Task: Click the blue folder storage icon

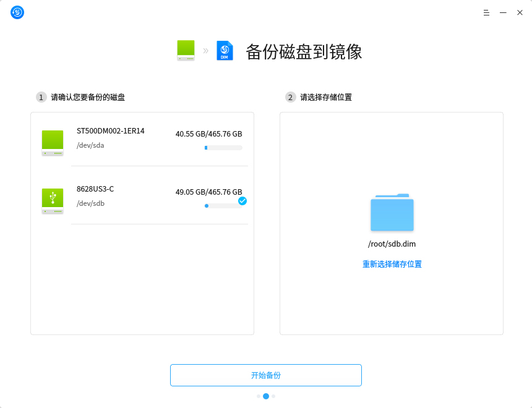Action: (x=392, y=213)
